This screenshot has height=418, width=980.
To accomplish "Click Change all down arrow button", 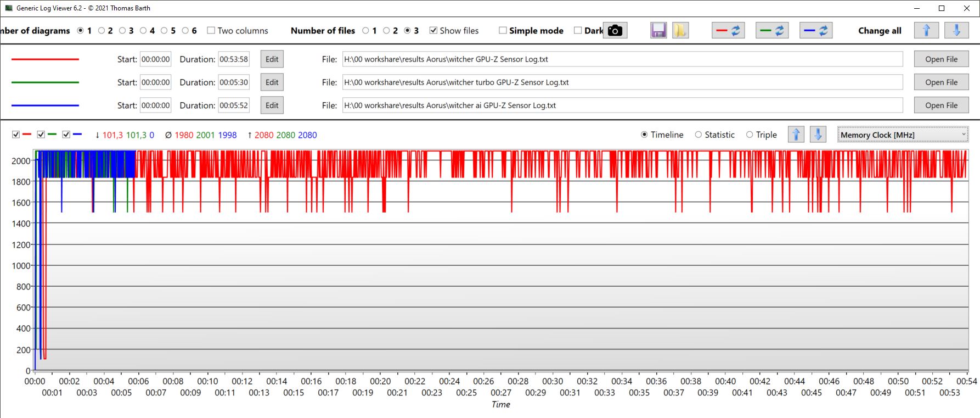I will [956, 31].
